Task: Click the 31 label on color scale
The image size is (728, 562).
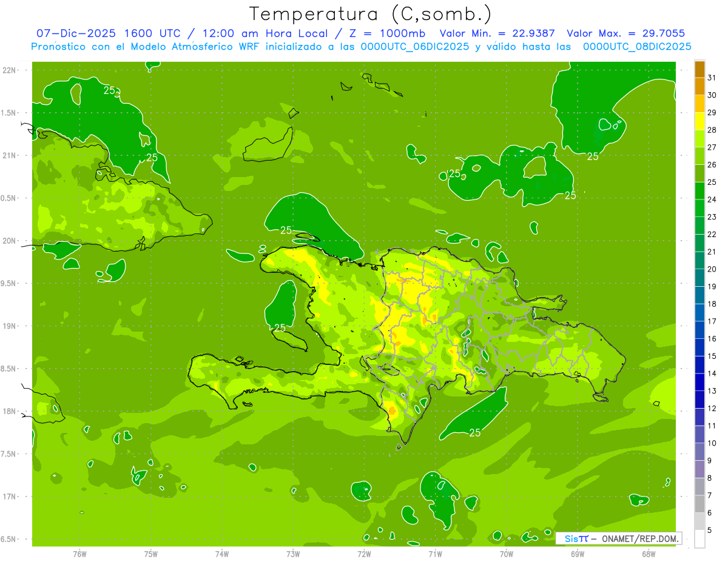Action: click(x=712, y=78)
